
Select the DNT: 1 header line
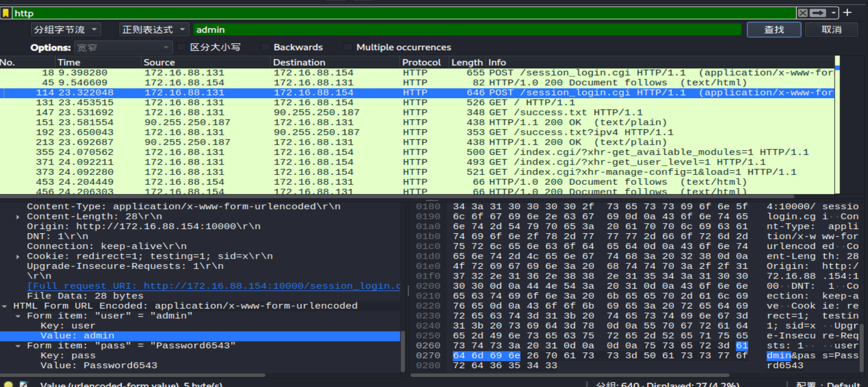58,236
